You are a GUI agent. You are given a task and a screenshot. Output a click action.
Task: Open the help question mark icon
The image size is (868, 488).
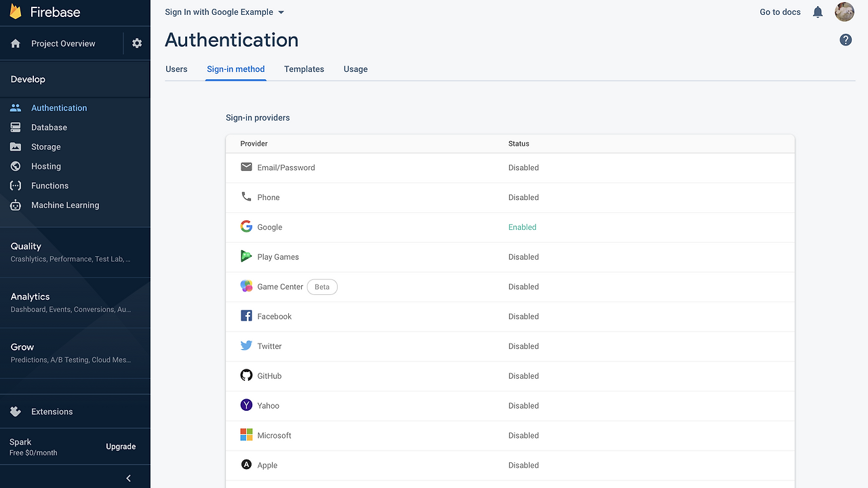846,40
